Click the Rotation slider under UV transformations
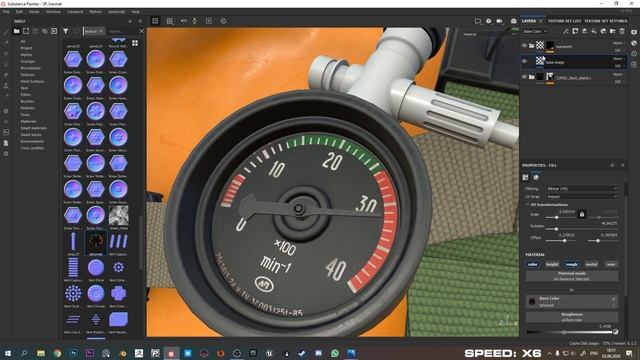640x360 pixels. click(582, 229)
